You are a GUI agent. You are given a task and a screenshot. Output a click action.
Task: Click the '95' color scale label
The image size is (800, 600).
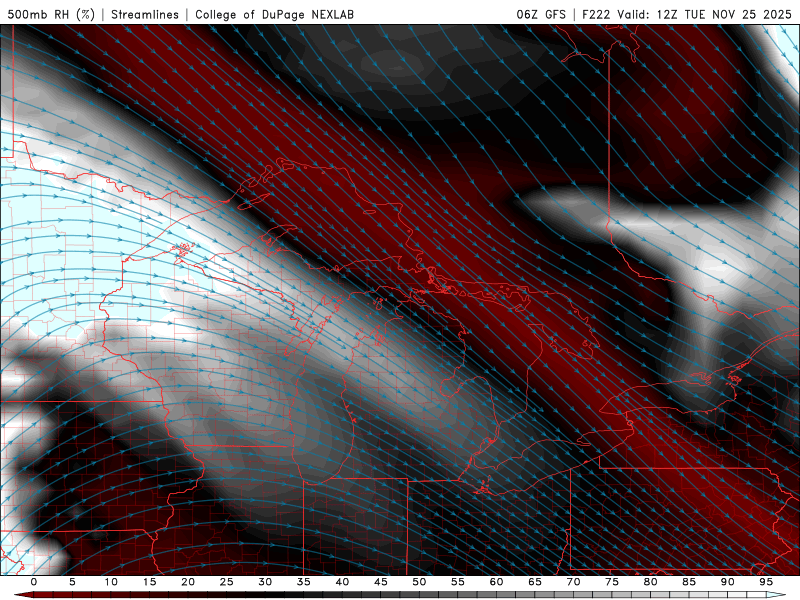766,582
